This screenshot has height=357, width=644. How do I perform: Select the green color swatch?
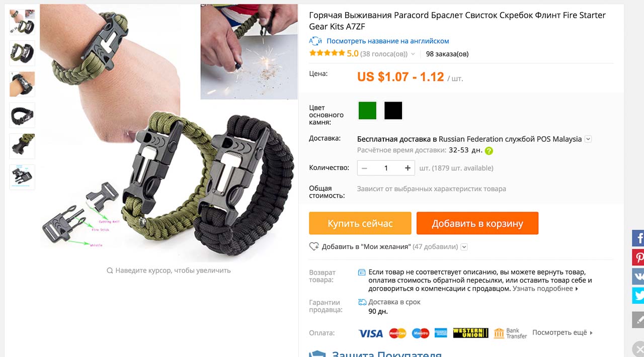367,111
